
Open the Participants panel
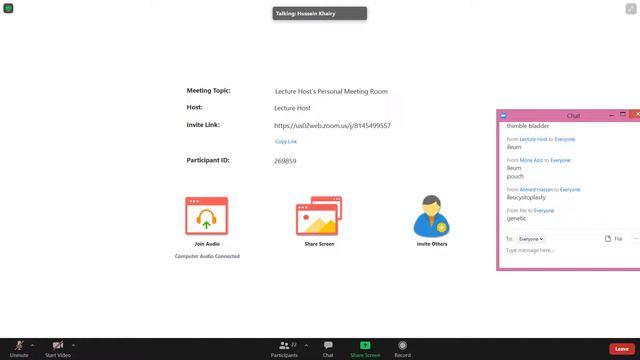pyautogui.click(x=284, y=349)
